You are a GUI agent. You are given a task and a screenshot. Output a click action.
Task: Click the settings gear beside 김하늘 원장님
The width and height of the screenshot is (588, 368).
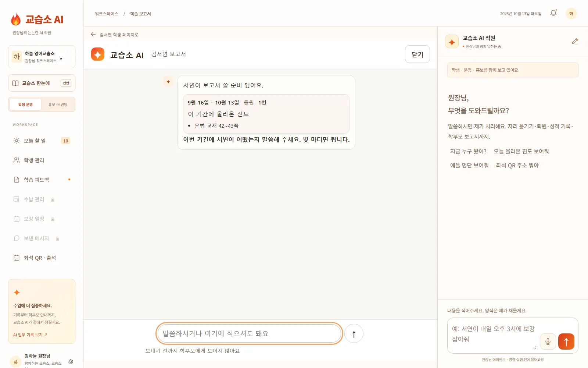(x=71, y=362)
